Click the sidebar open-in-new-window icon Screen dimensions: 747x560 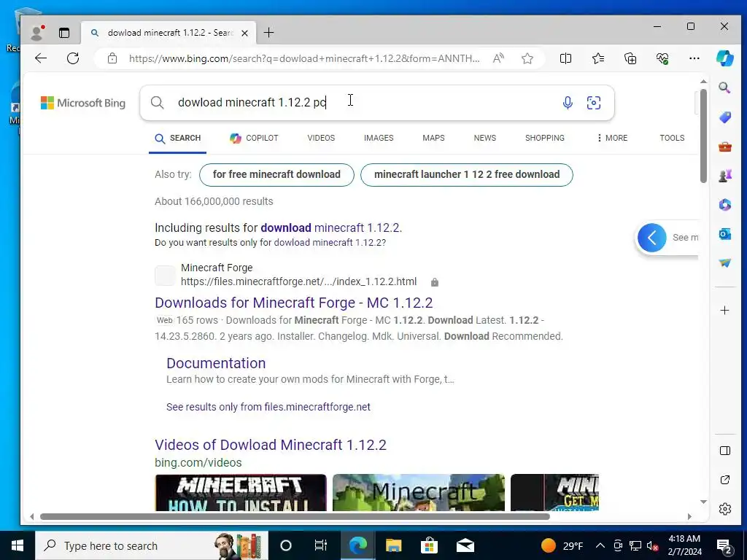coord(724,480)
